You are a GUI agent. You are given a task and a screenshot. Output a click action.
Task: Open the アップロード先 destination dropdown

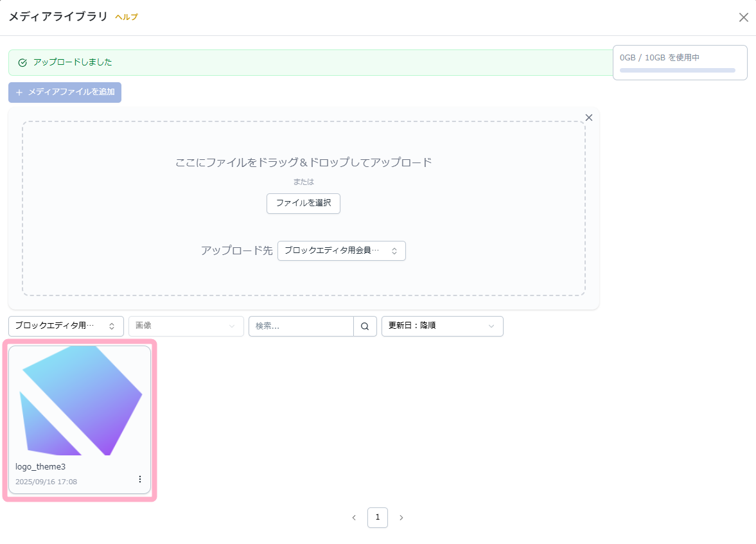click(341, 250)
